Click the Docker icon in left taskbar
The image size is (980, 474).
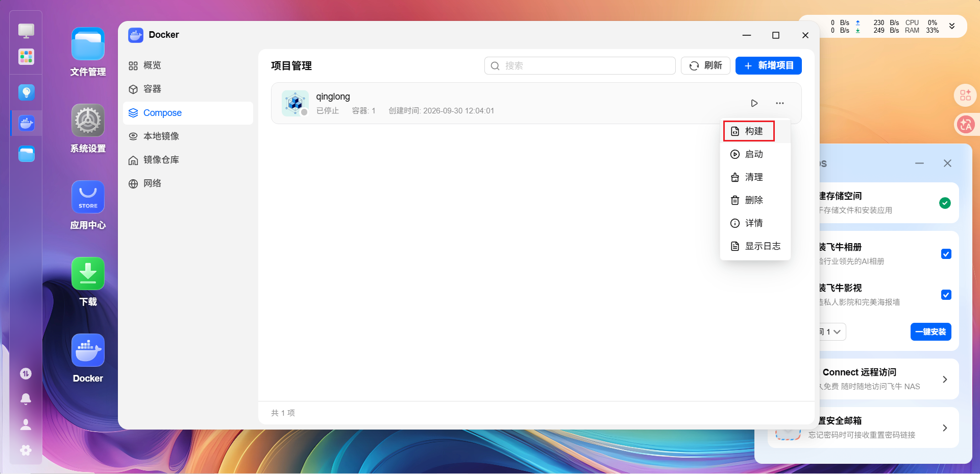pyautogui.click(x=26, y=123)
